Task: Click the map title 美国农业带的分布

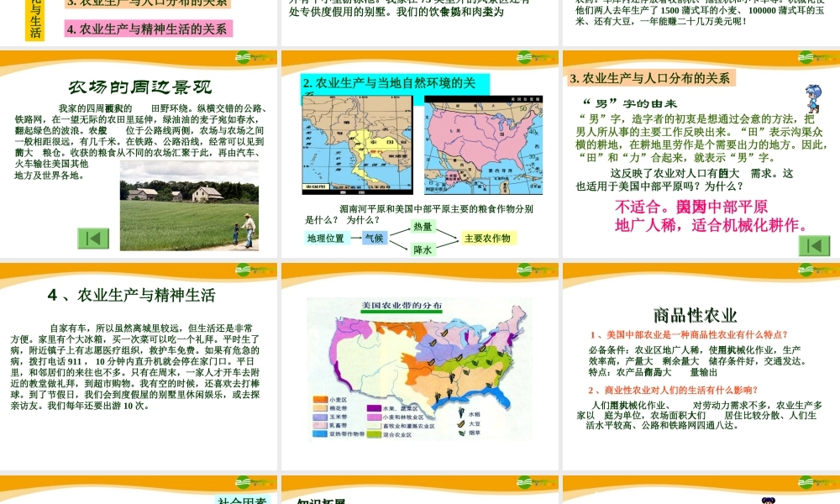Action: coord(402,305)
